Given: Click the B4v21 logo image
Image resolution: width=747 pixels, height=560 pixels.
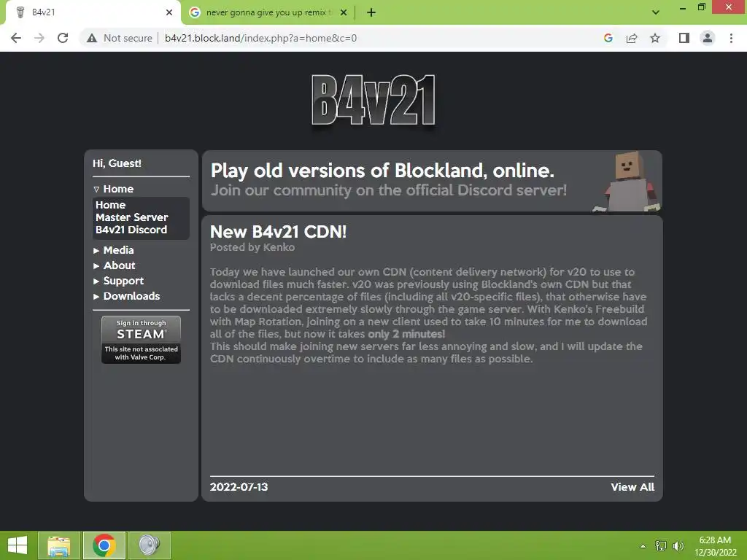Looking at the screenshot, I should click(x=373, y=101).
